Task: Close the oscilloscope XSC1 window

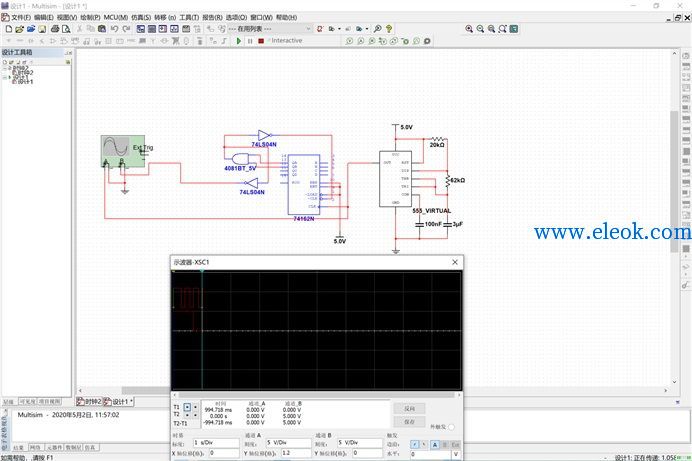Action: click(455, 262)
